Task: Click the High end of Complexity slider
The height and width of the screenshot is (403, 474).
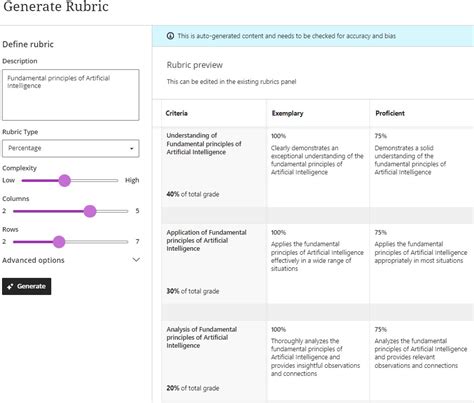Action: click(x=132, y=180)
